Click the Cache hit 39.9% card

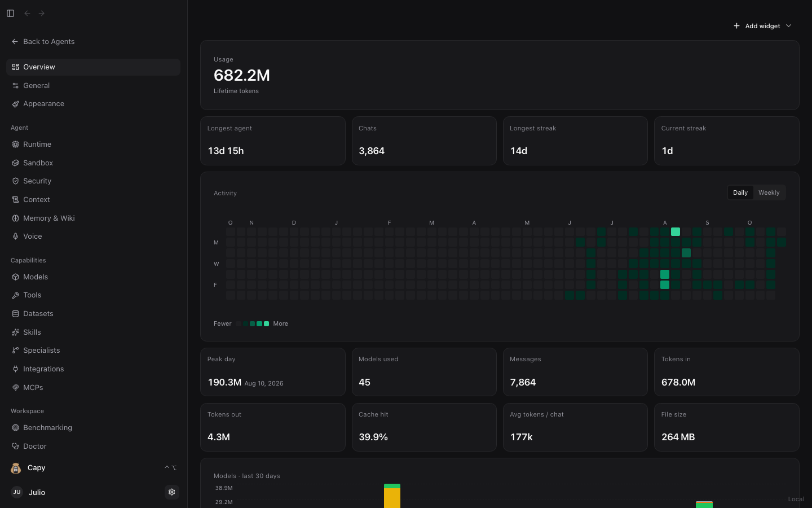(x=424, y=427)
